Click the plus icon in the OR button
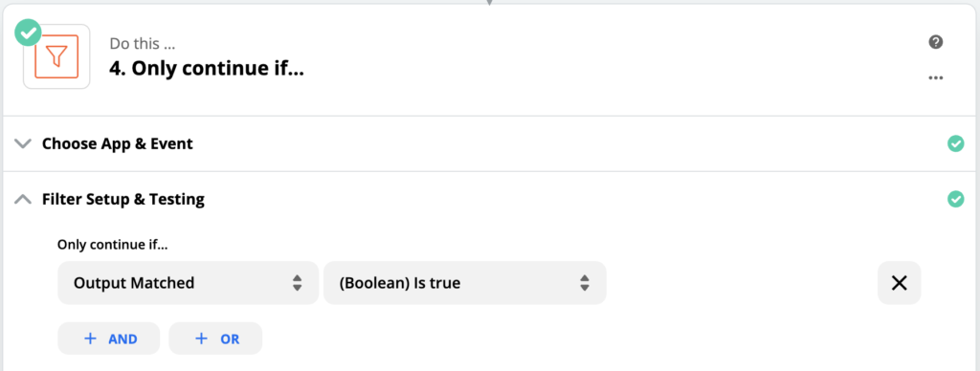Viewport: 980px width, 371px height. pos(201,338)
